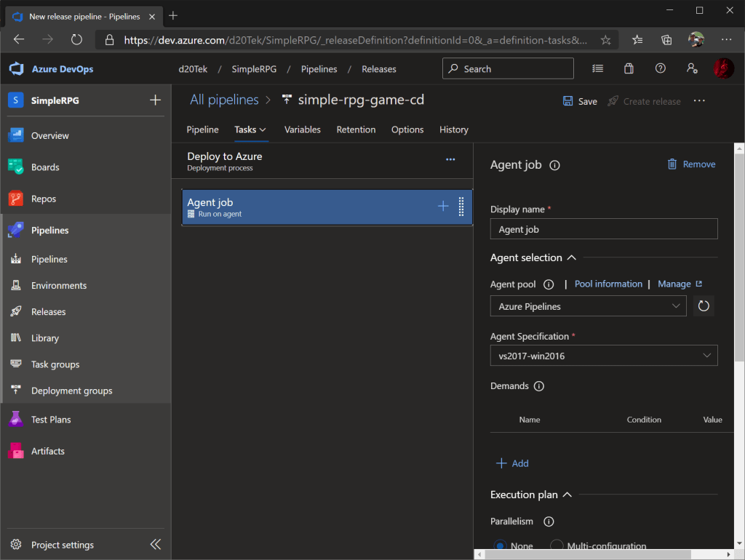This screenshot has height=560, width=745.
Task: Open the Marketplace shopping bag icon
Action: tap(629, 69)
